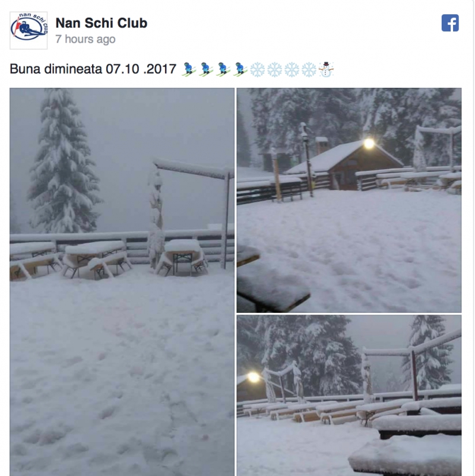Click the Facebook logo icon

click(x=450, y=23)
